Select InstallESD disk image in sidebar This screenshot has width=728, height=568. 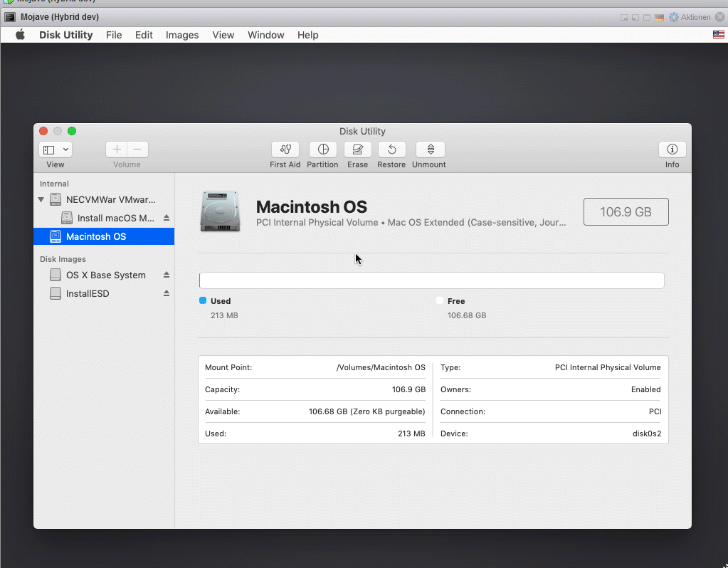pos(88,293)
